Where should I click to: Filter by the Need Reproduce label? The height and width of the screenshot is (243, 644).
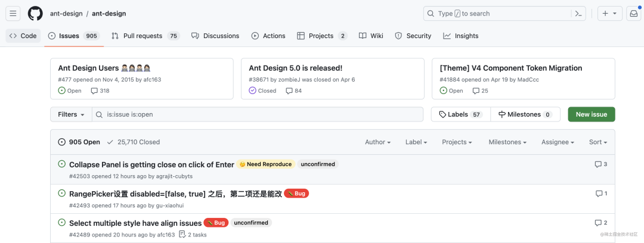click(266, 164)
